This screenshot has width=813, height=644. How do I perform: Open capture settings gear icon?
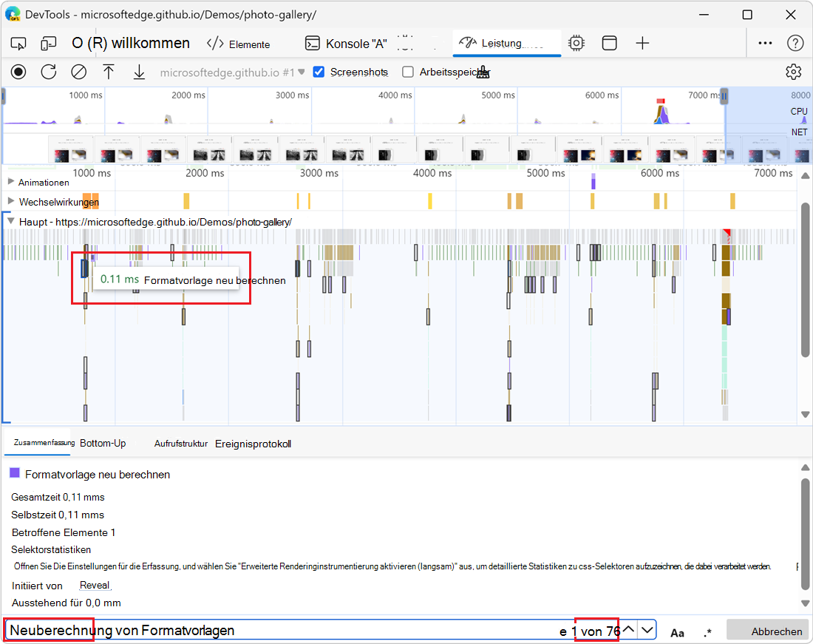793,72
